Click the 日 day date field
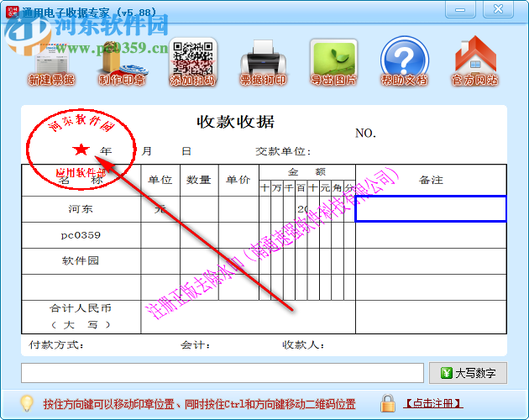 coord(186,151)
